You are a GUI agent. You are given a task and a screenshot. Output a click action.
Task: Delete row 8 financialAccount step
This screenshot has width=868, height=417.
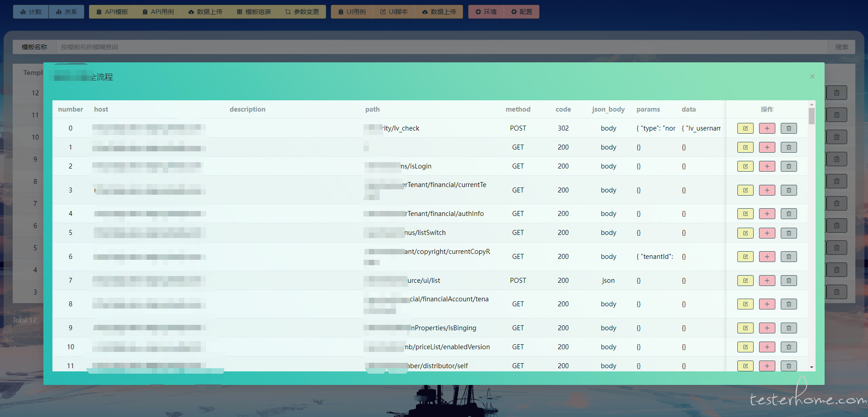coord(789,304)
